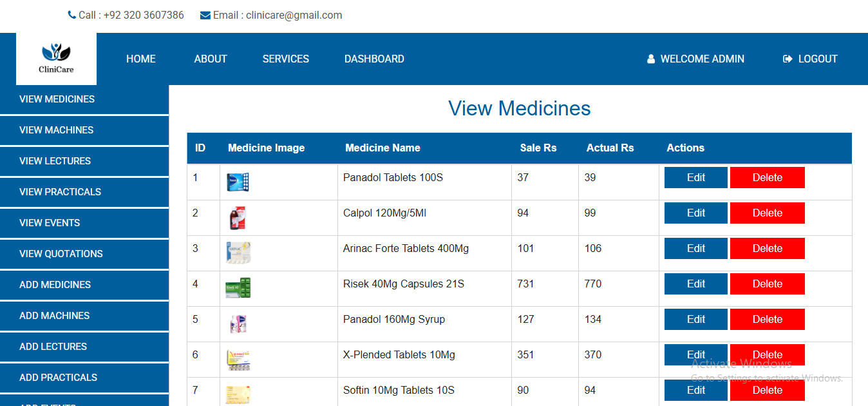Click the Sale Rs column header

click(x=538, y=148)
